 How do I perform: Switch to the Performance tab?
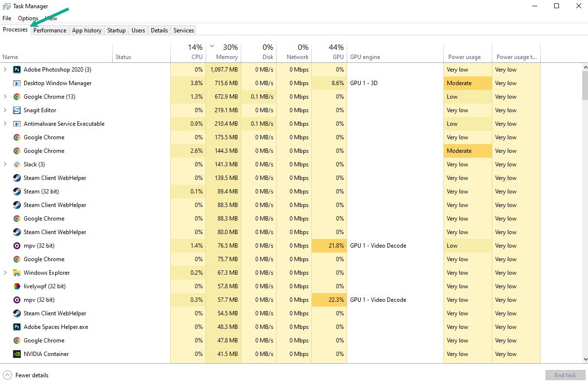coord(50,30)
